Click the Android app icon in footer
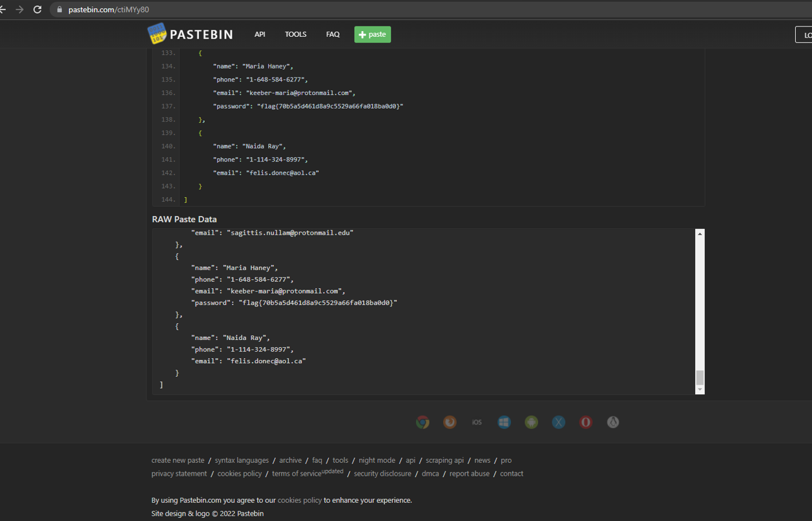 tap(531, 422)
